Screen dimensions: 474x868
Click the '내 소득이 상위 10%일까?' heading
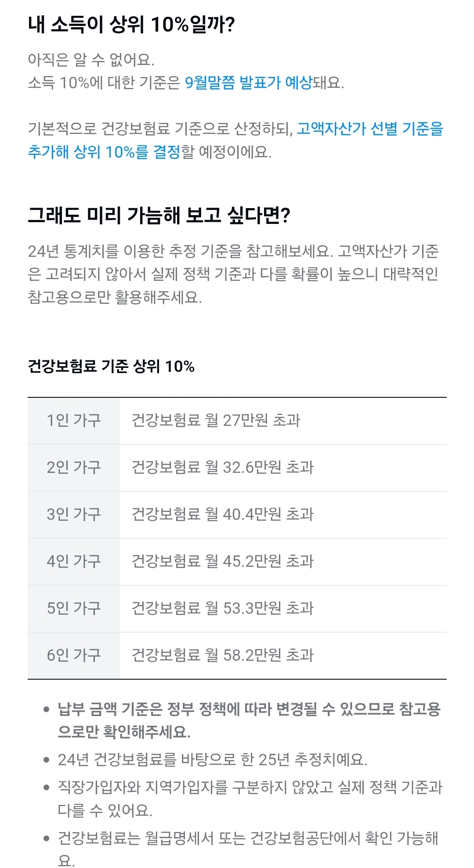click(131, 25)
